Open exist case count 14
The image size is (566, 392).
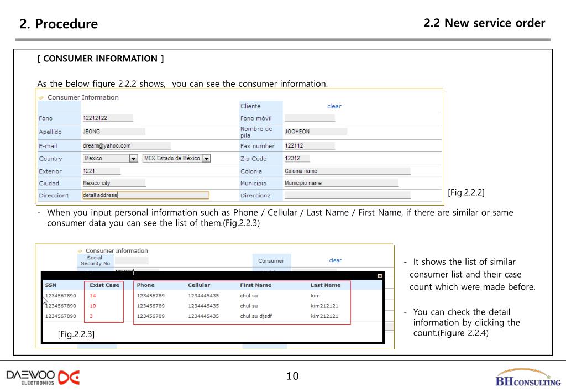coord(93,296)
